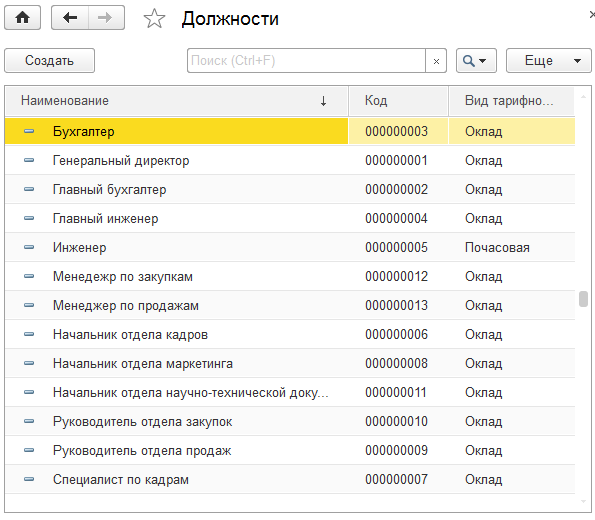The width and height of the screenshot is (595, 520).
Task: Click the vertical scrollbar thumb
Action: (583, 299)
